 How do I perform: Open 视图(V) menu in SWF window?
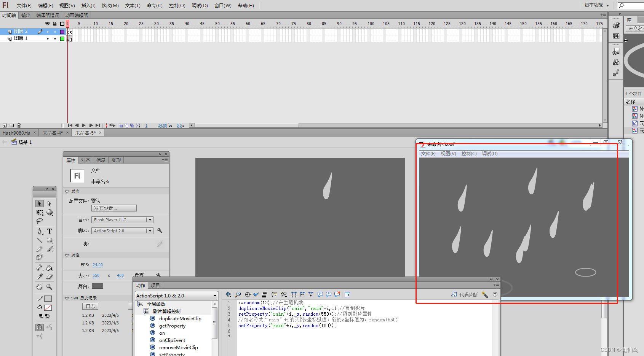coord(448,154)
